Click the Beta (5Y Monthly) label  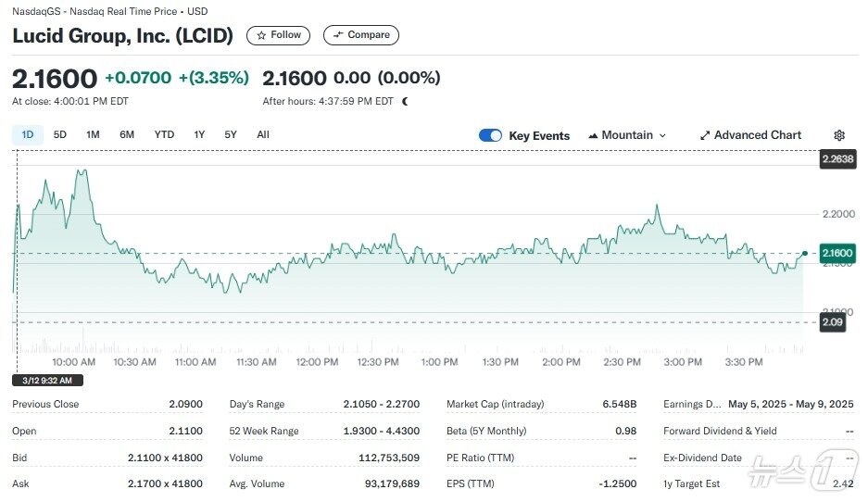[x=486, y=431]
